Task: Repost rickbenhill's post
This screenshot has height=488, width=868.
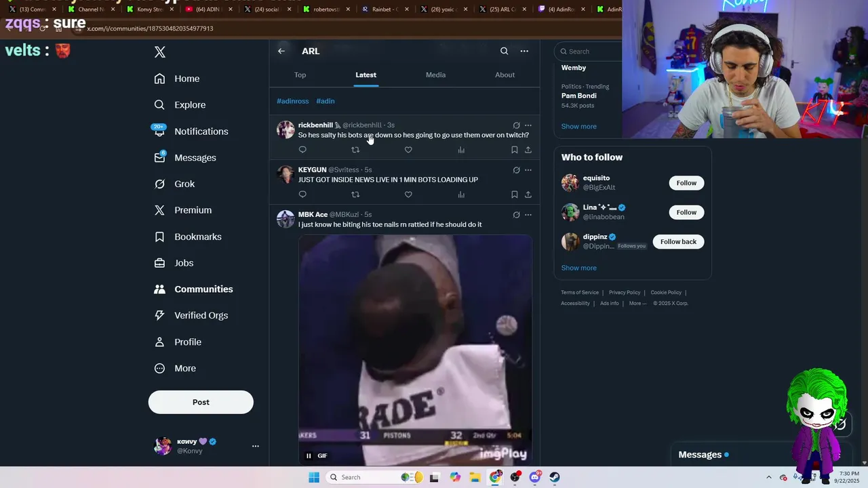Action: [x=355, y=150]
